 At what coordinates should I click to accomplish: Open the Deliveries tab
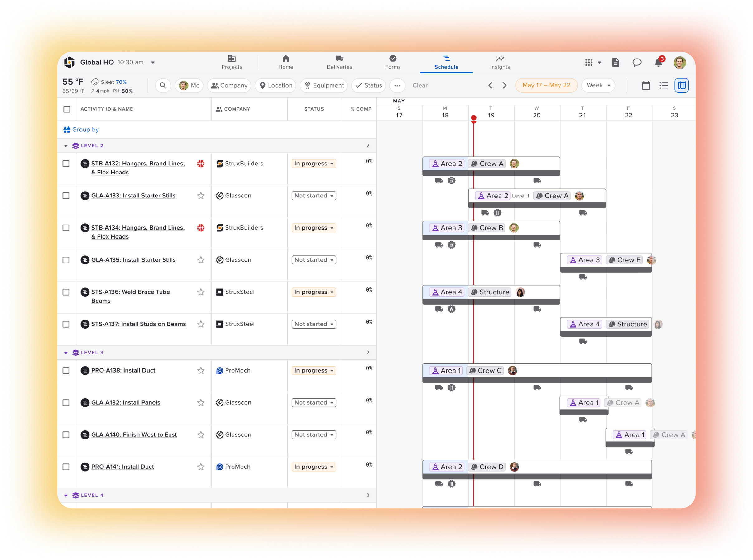(x=339, y=62)
